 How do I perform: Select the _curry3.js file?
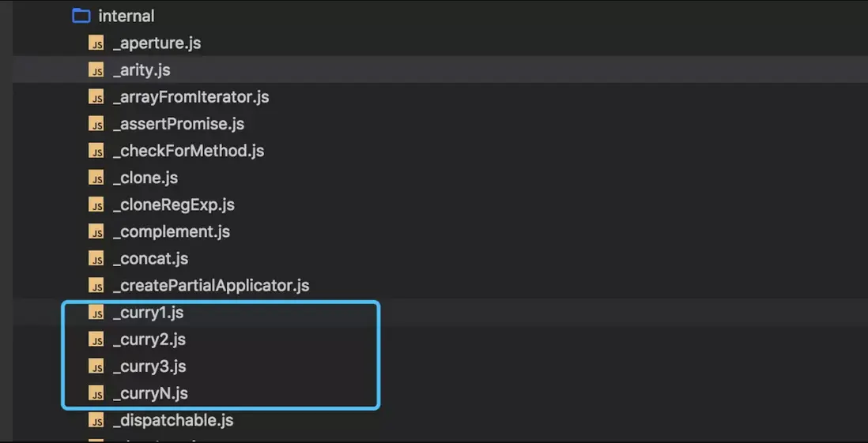coord(149,366)
